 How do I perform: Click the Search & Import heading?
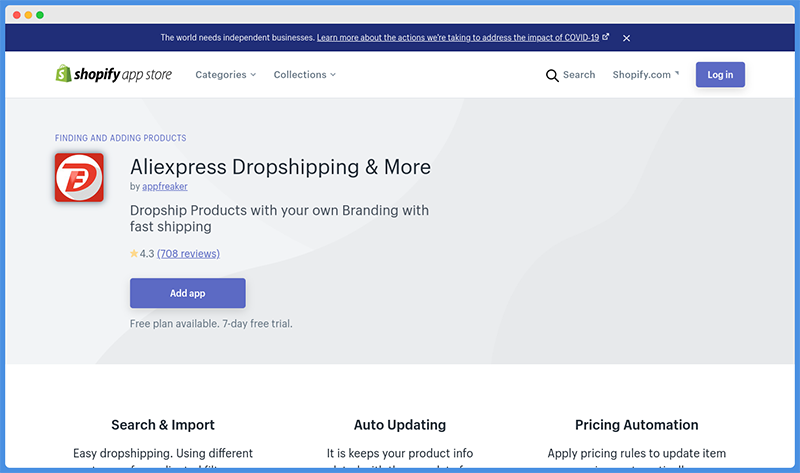(x=163, y=425)
